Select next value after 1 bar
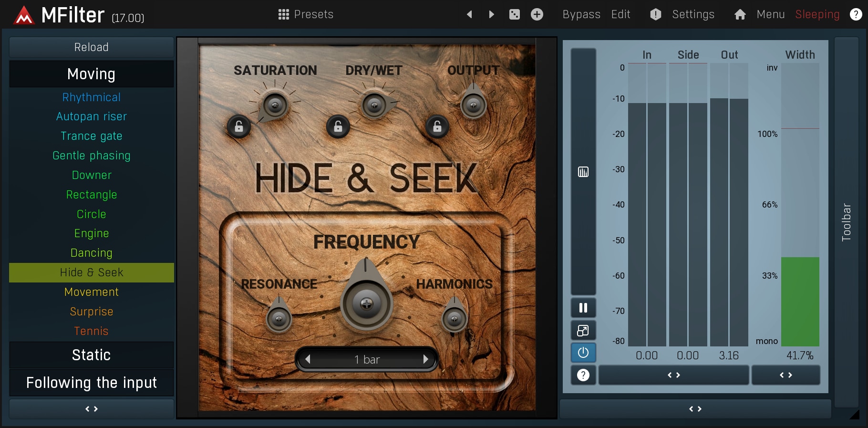 tap(425, 359)
